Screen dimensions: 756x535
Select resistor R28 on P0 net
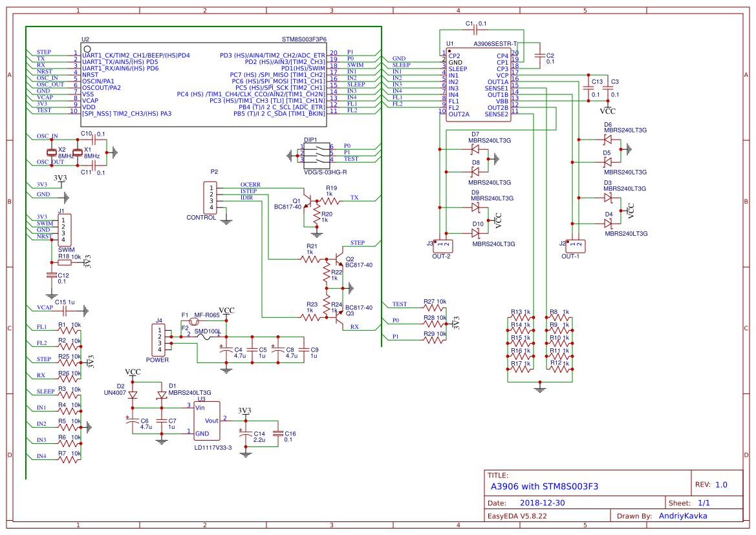[433, 324]
